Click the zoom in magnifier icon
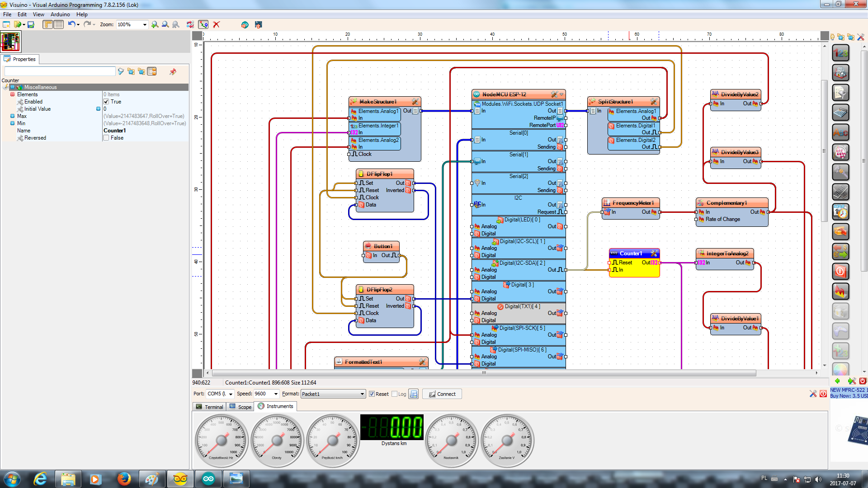 [x=155, y=24]
